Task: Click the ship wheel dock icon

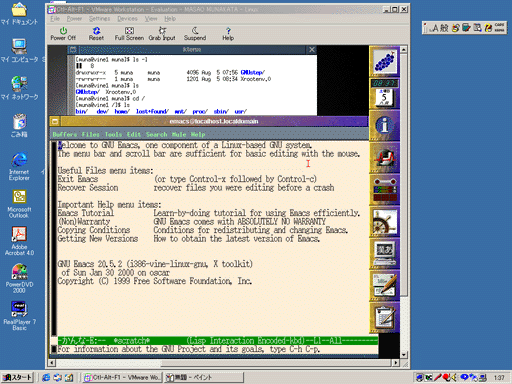Action: 384,222
